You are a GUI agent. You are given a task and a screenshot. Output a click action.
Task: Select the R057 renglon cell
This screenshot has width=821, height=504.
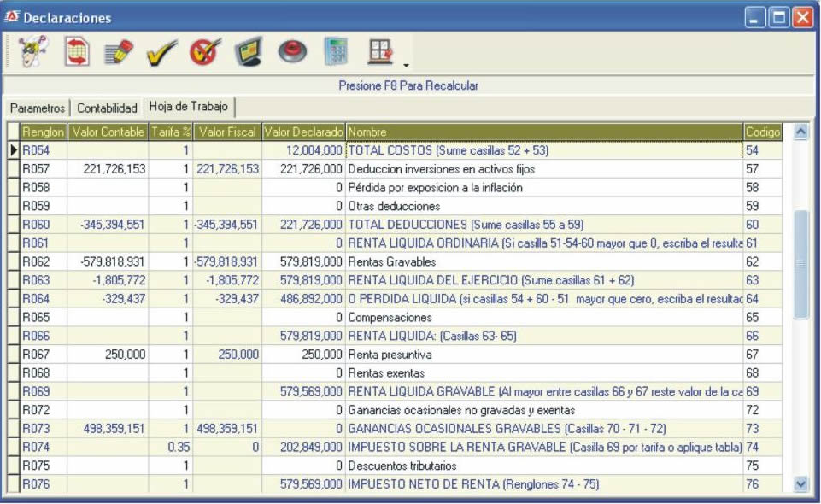pos(44,169)
